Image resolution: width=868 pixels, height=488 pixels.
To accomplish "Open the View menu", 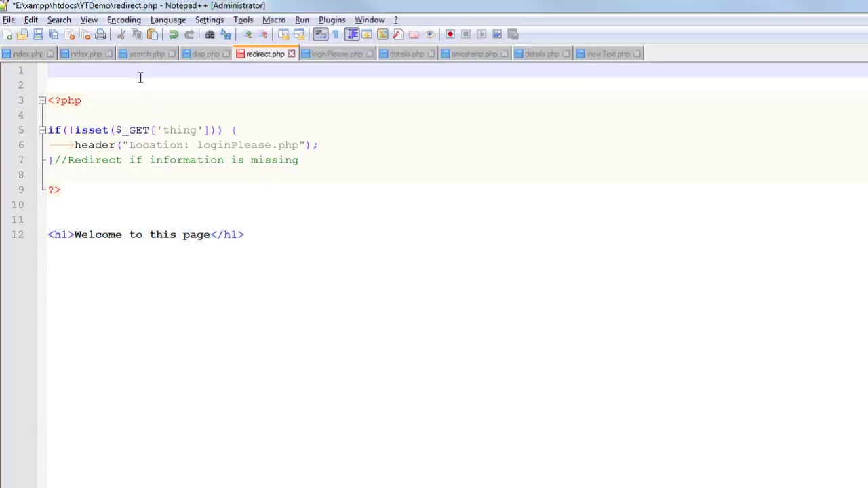I will [x=89, y=20].
